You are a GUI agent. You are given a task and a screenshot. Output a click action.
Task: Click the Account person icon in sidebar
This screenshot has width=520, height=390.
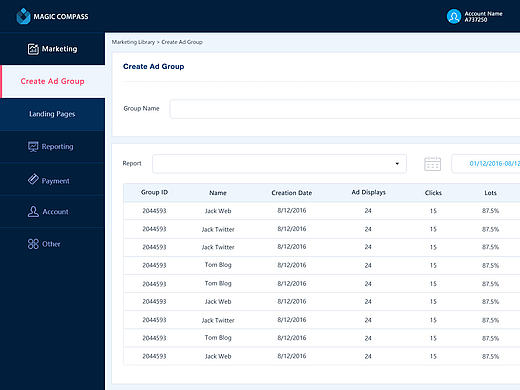coord(33,211)
